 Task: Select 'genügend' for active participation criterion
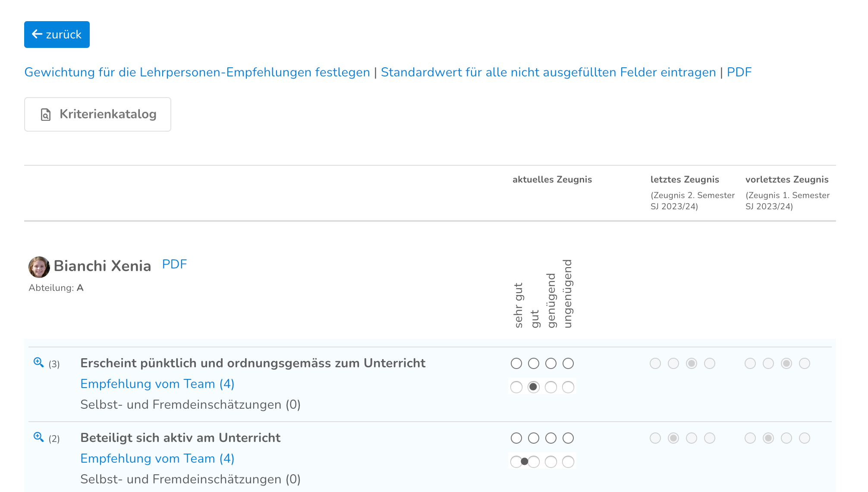[550, 438]
